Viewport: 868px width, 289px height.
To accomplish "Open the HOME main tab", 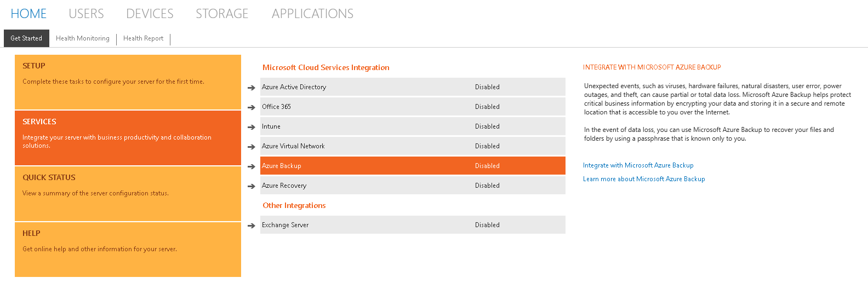I will [28, 14].
